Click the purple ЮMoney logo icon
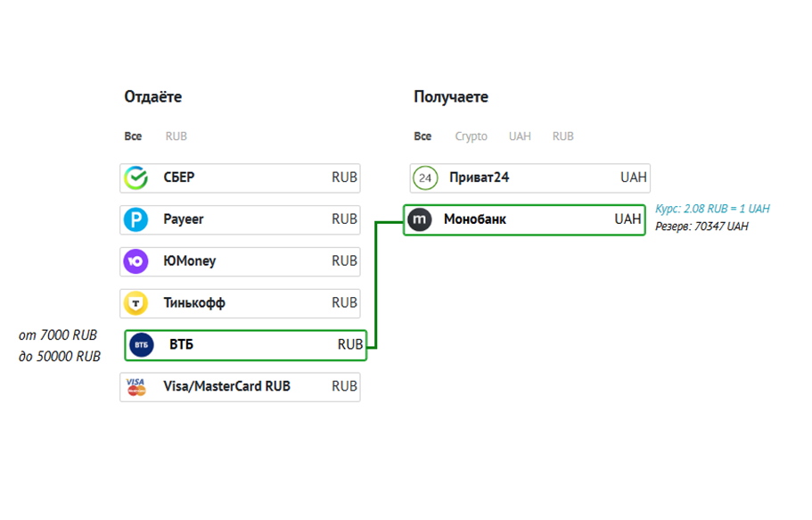This screenshot has height=520, width=812. coord(135,261)
